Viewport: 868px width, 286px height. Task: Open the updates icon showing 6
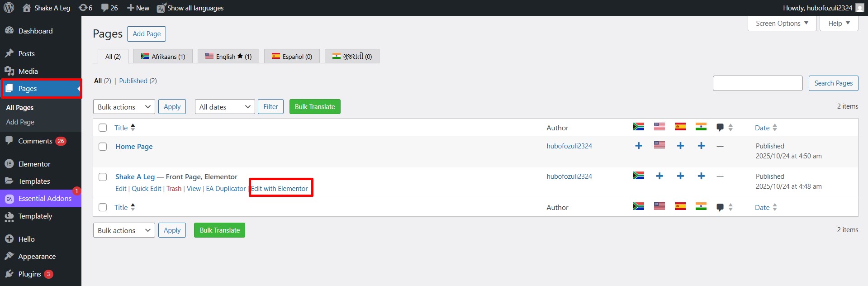click(x=85, y=8)
